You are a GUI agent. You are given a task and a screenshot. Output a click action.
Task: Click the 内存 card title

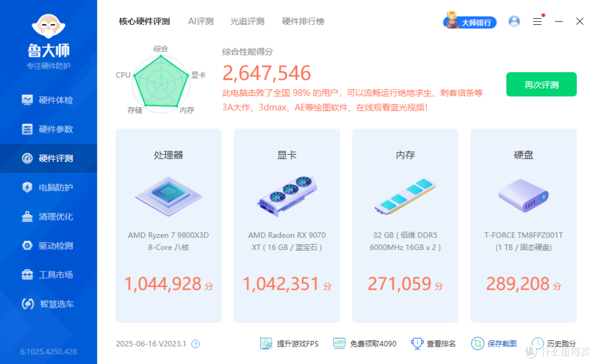405,155
